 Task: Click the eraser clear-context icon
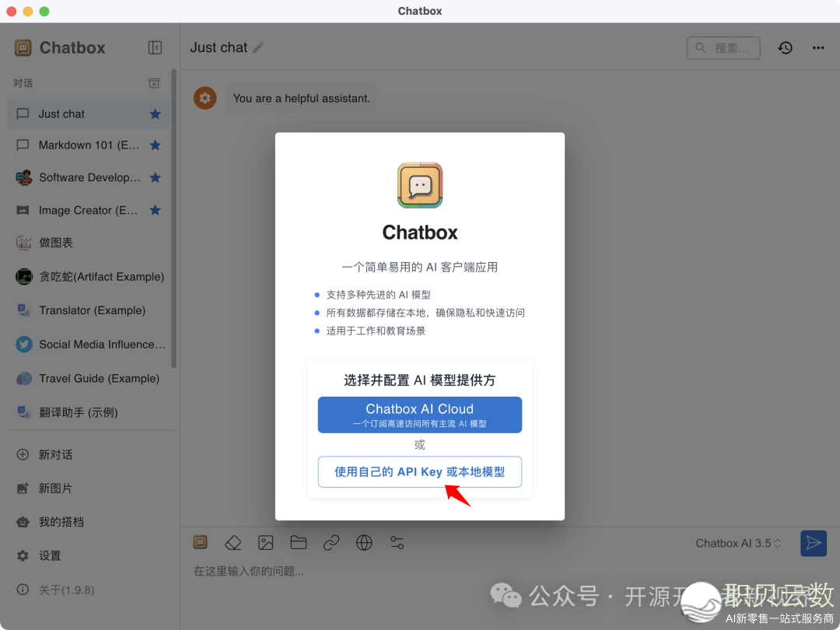233,543
